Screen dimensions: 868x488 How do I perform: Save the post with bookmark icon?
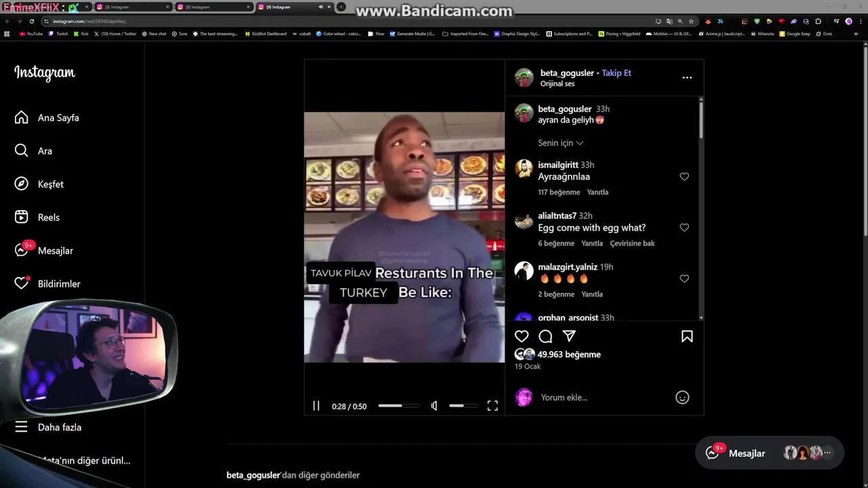(687, 336)
